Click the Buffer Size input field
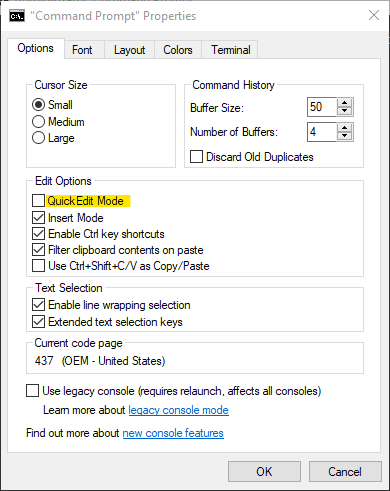Image resolution: width=390 pixels, height=491 pixels. pos(322,107)
